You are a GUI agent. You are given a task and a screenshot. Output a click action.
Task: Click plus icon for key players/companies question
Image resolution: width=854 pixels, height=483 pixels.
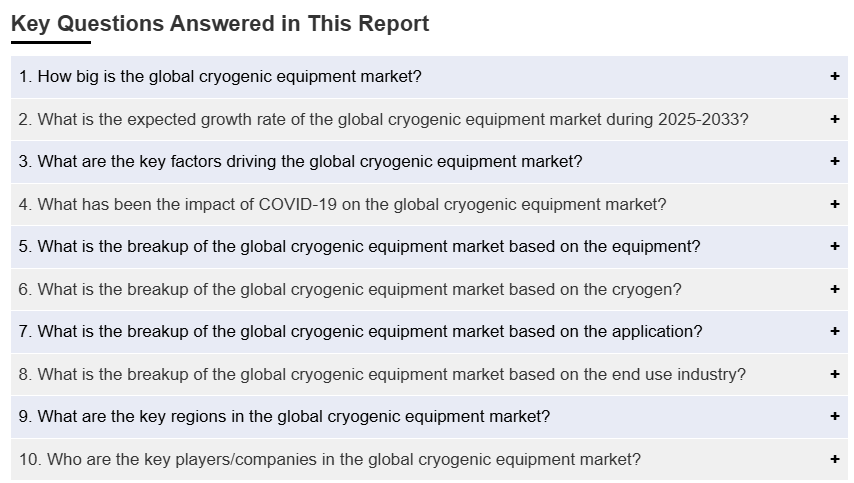[834, 460]
